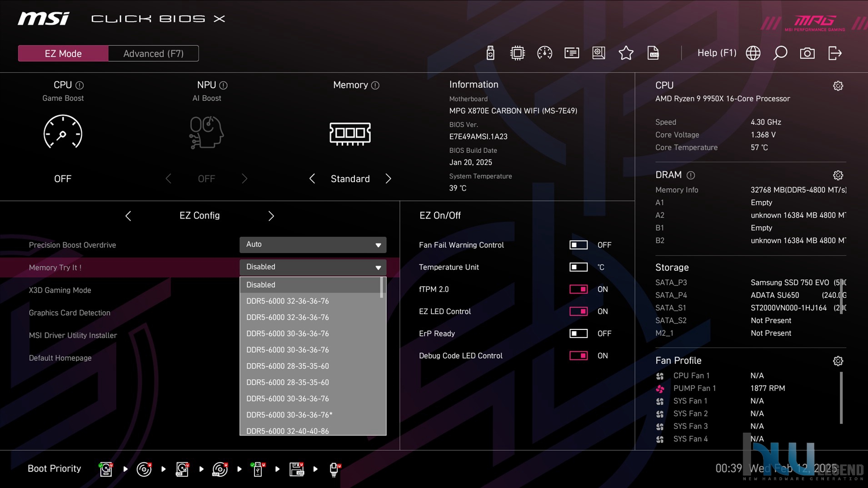Select Precision Boost Overdrive label
Screen dimensions: 868x488
[72, 245]
